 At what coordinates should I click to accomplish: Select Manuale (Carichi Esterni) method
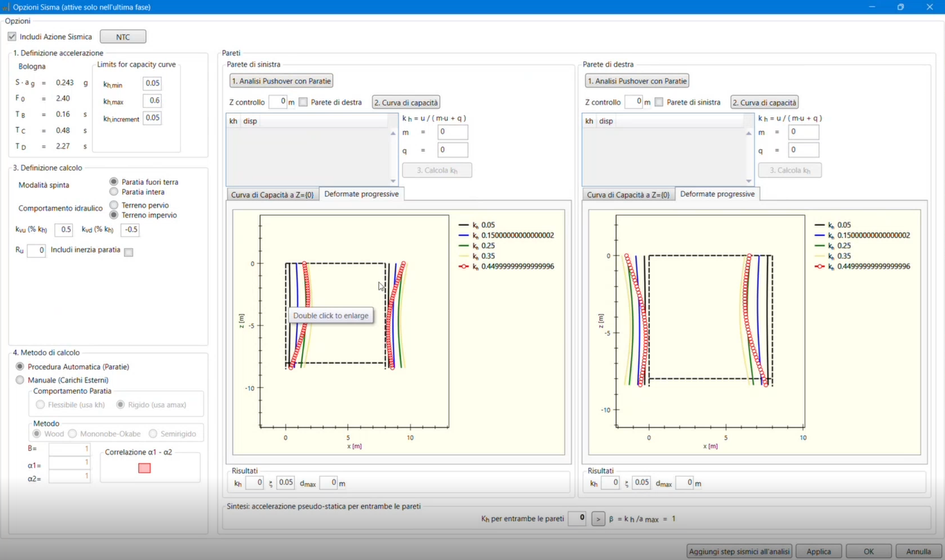(x=20, y=380)
